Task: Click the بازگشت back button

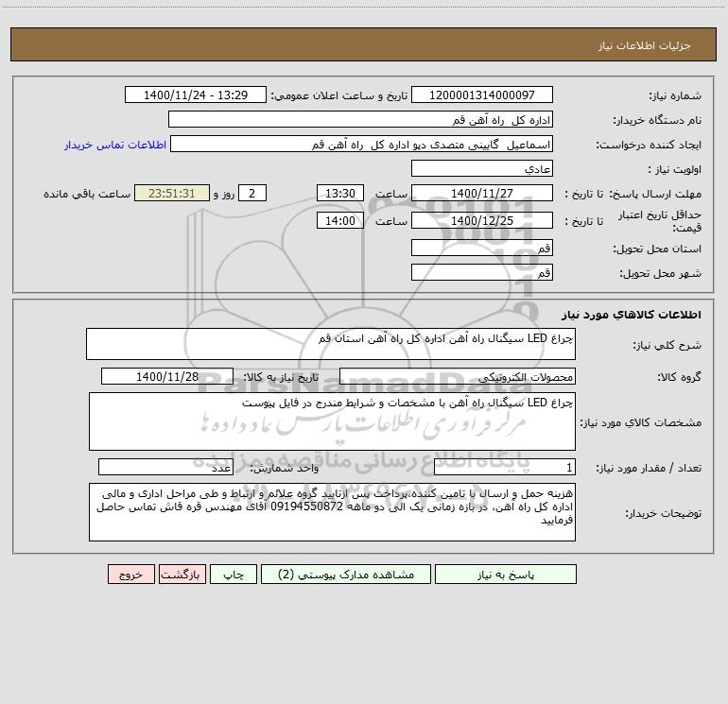Action: [182, 575]
